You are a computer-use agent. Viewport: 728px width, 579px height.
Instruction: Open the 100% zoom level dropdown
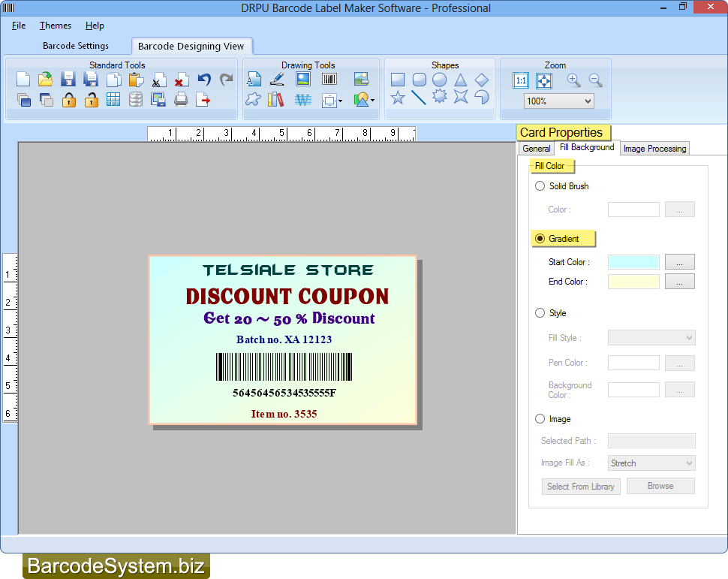coord(588,101)
